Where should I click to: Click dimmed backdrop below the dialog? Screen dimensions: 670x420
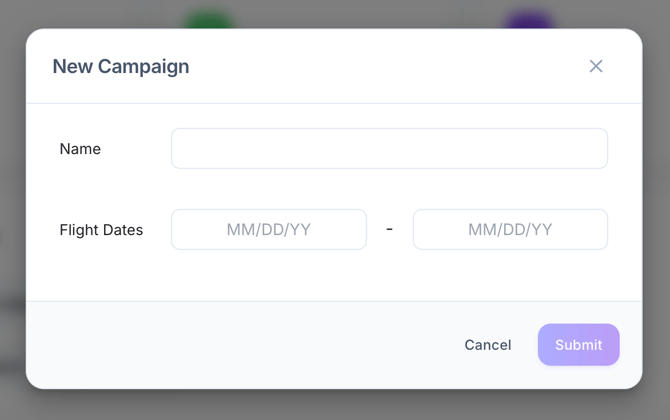pyautogui.click(x=335, y=405)
